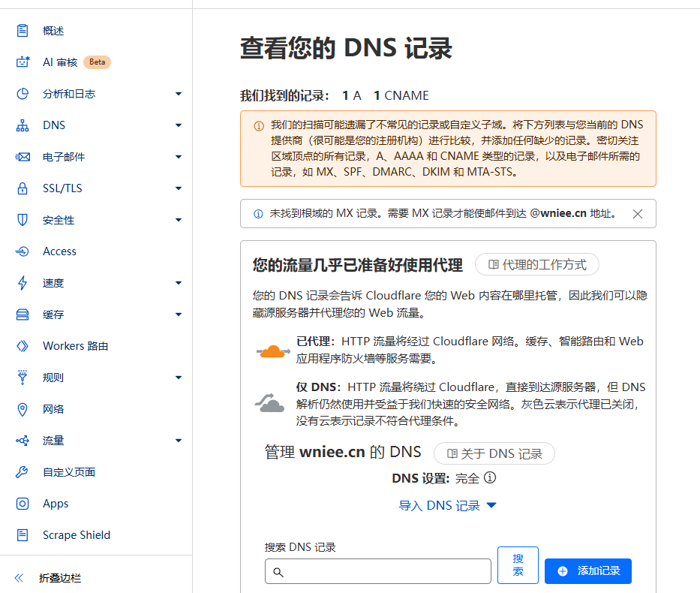
Task: Click the 概述 overview clipboard icon
Action: click(x=23, y=31)
